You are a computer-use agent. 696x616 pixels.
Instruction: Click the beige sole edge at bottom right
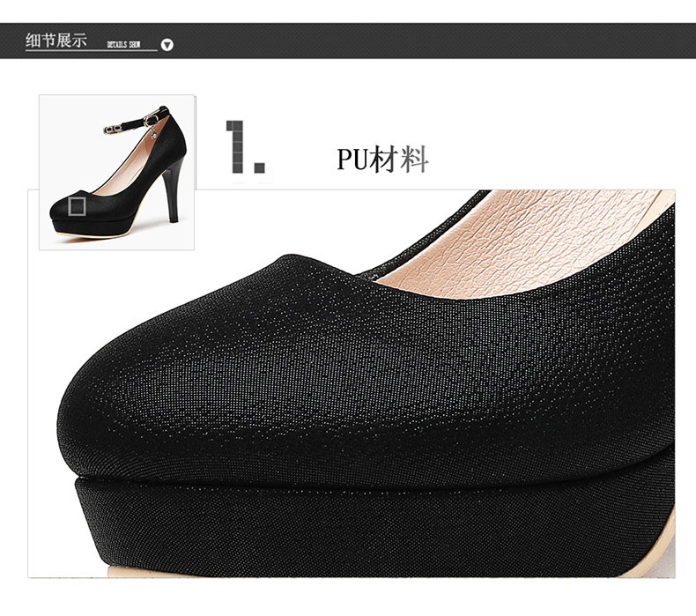coord(653,555)
